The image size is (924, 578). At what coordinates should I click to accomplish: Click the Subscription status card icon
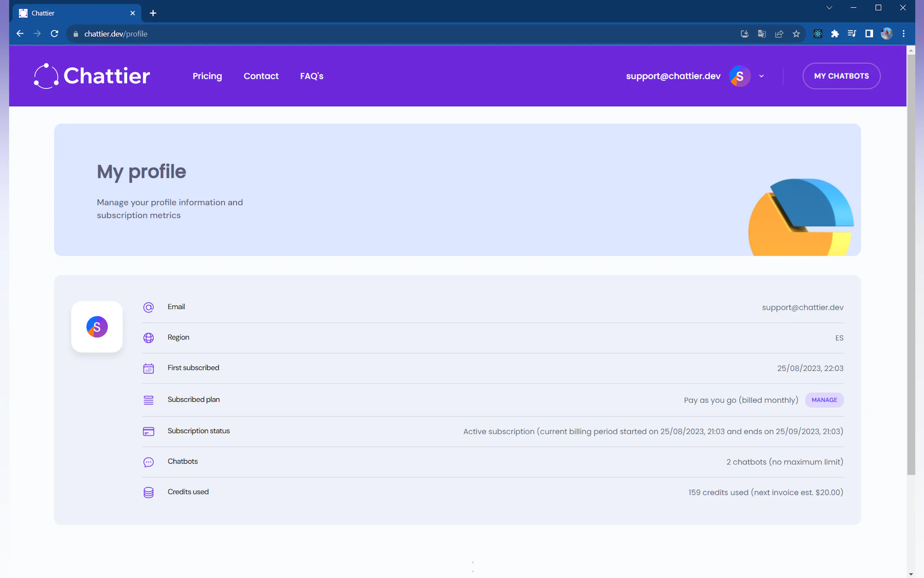pos(148,431)
